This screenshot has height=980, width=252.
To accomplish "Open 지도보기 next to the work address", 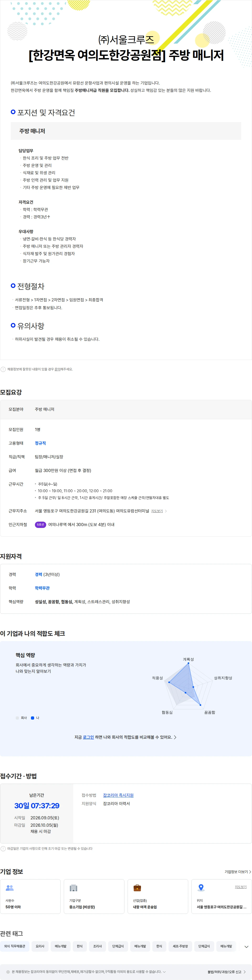I will click(x=157, y=511).
